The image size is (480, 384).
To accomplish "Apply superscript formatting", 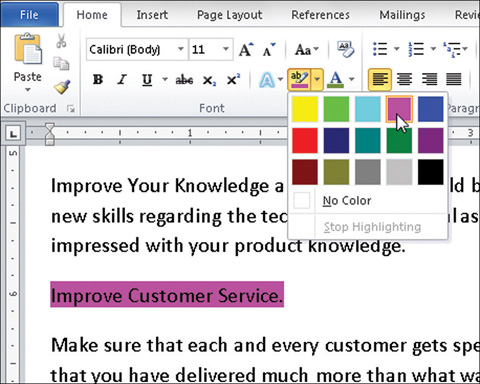I will coord(233,79).
